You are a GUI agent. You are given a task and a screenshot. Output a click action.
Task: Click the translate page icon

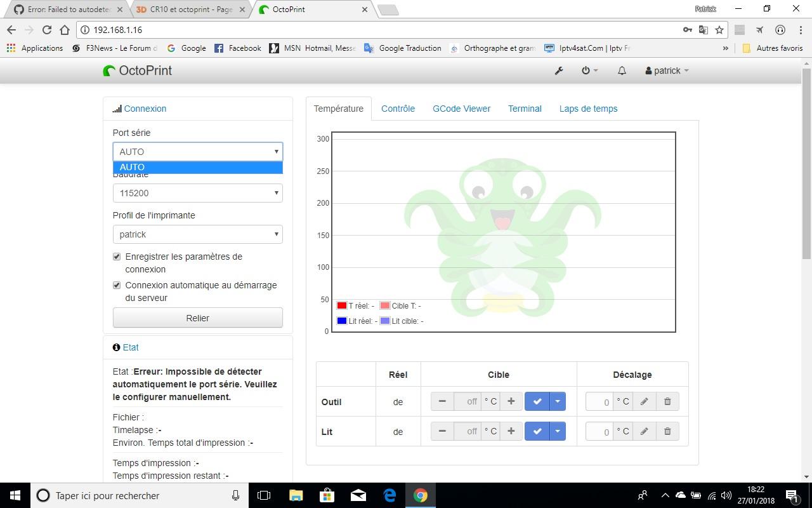[x=704, y=30]
